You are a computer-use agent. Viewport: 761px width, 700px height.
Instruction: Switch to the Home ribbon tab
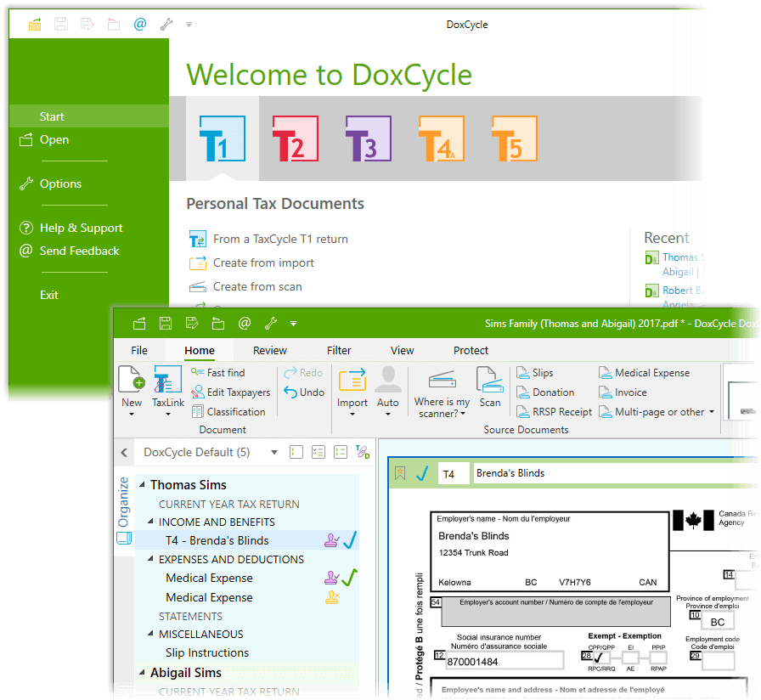point(200,351)
